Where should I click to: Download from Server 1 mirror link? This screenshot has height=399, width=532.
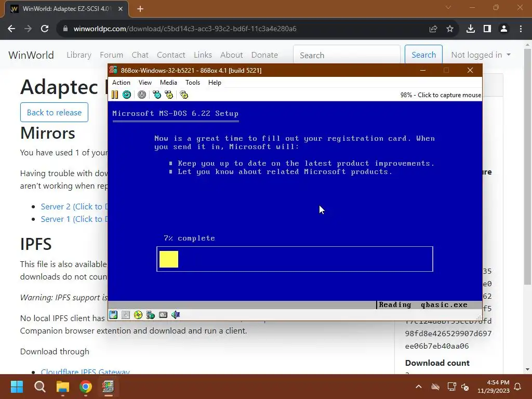click(x=74, y=219)
